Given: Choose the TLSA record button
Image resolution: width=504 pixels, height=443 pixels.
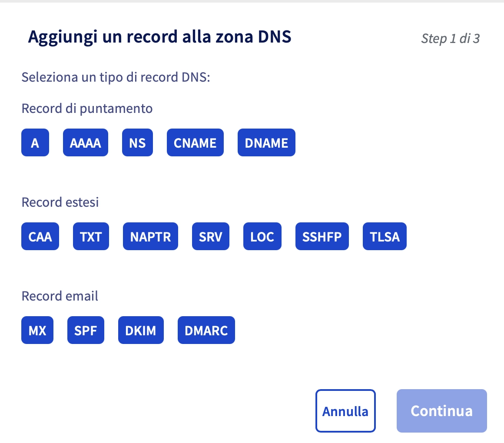Looking at the screenshot, I should (x=385, y=236).
